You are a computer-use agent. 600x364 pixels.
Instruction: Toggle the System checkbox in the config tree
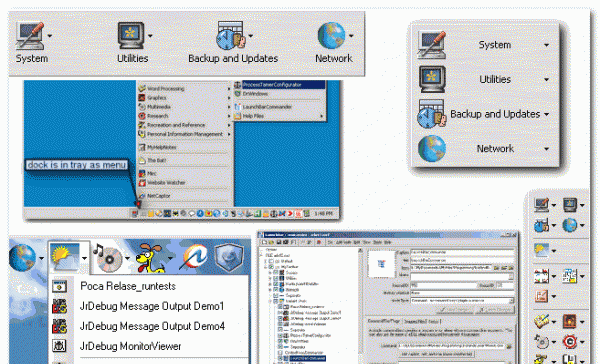[276, 273]
